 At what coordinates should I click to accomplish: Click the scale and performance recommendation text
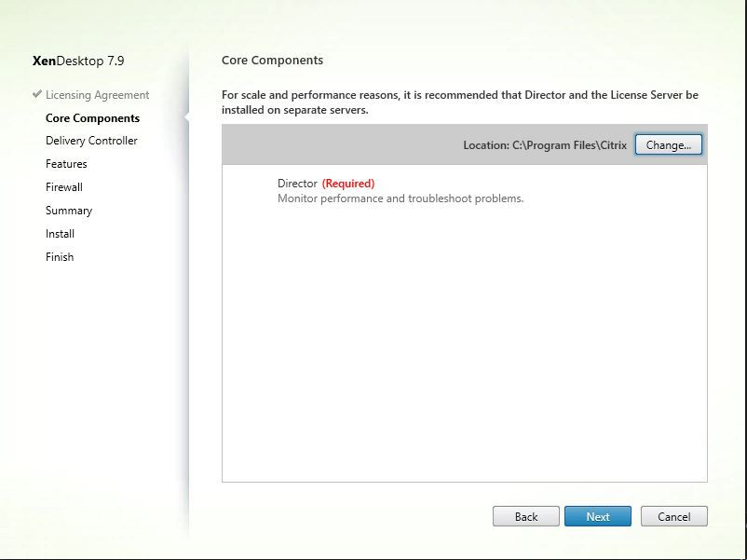coord(460,102)
